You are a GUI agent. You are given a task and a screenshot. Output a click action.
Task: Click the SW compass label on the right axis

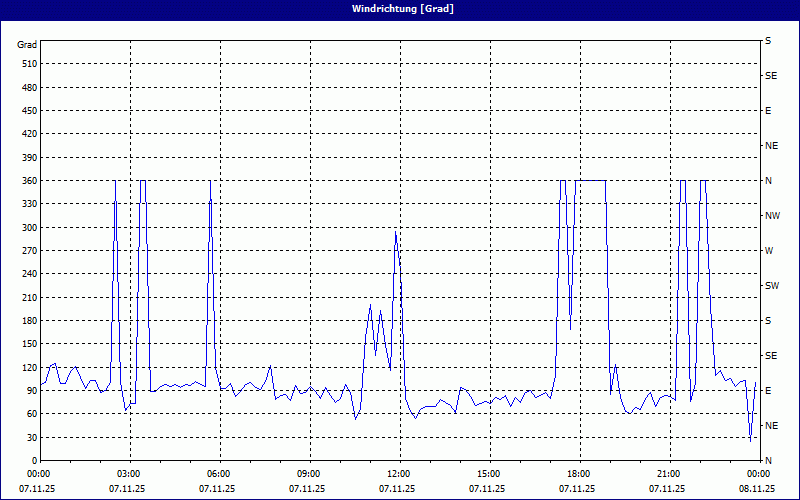click(x=772, y=286)
